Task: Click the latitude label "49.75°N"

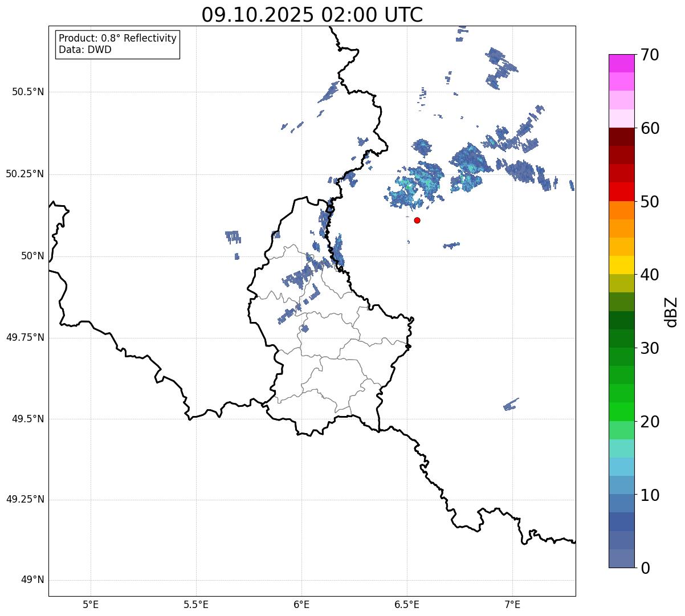Action: coord(25,337)
